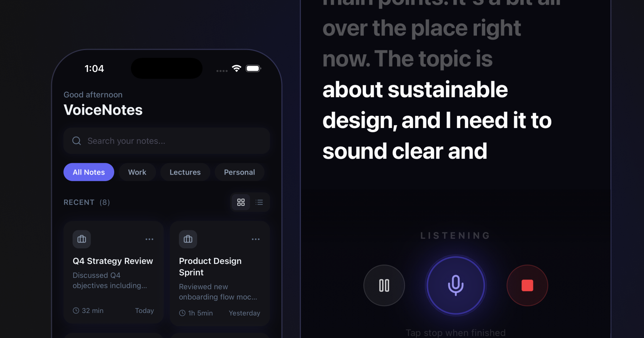
Task: Click the battery status icon
Action: pos(253,68)
